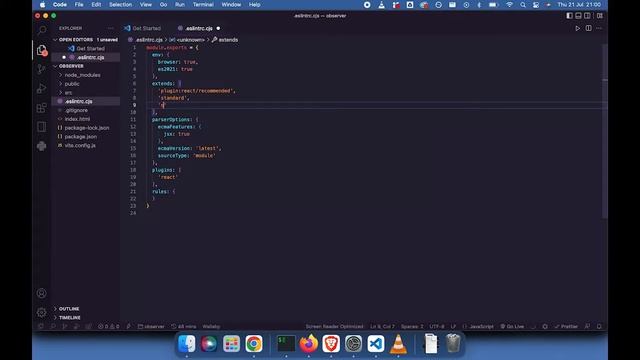The height and width of the screenshot is (360, 640).
Task: Open the Run and Debug view
Action: coord(42,89)
